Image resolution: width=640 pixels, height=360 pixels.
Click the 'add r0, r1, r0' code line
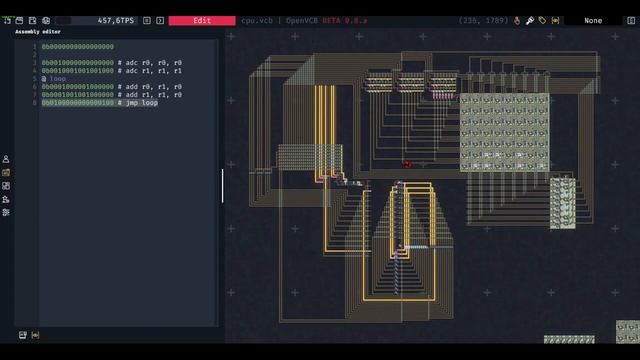[111, 87]
